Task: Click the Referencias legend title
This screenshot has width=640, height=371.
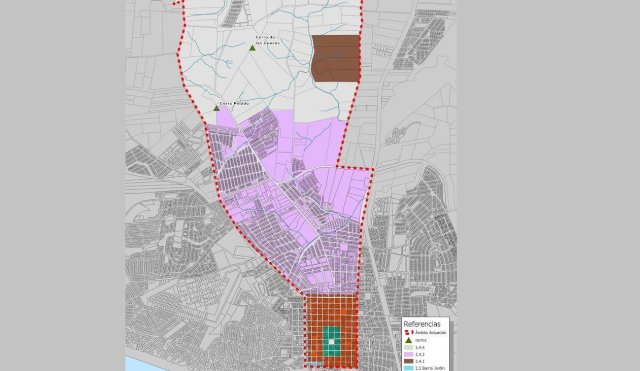Action: pos(422,324)
